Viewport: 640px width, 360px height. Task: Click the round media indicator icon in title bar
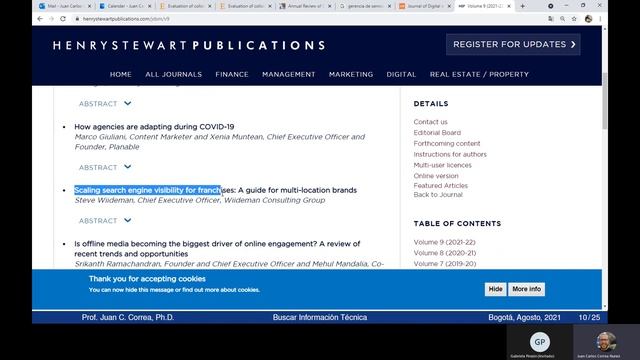[x=551, y=6]
